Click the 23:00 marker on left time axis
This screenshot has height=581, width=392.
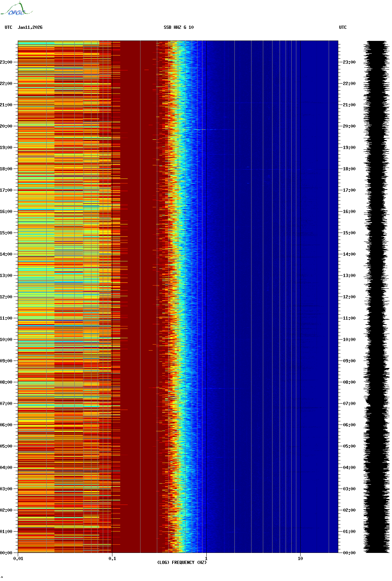[6, 62]
